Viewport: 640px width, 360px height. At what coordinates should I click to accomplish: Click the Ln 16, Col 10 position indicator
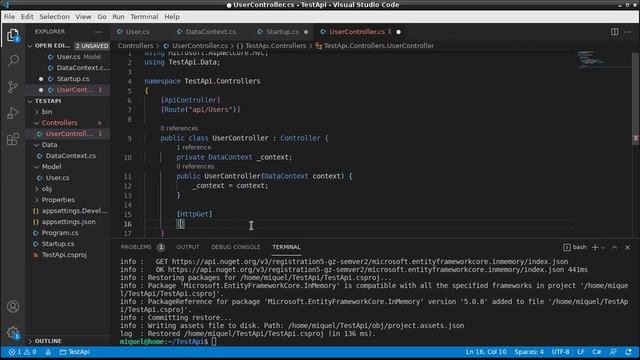click(486, 352)
